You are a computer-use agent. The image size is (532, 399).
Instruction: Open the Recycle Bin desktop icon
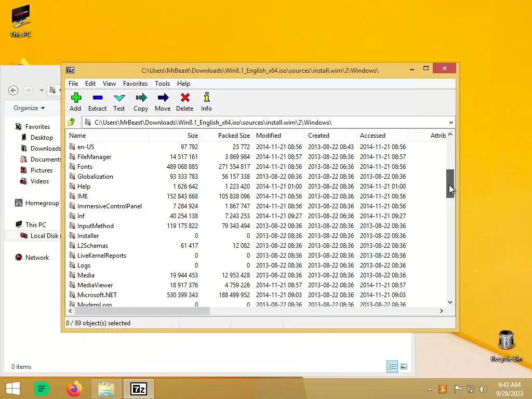pos(506,345)
